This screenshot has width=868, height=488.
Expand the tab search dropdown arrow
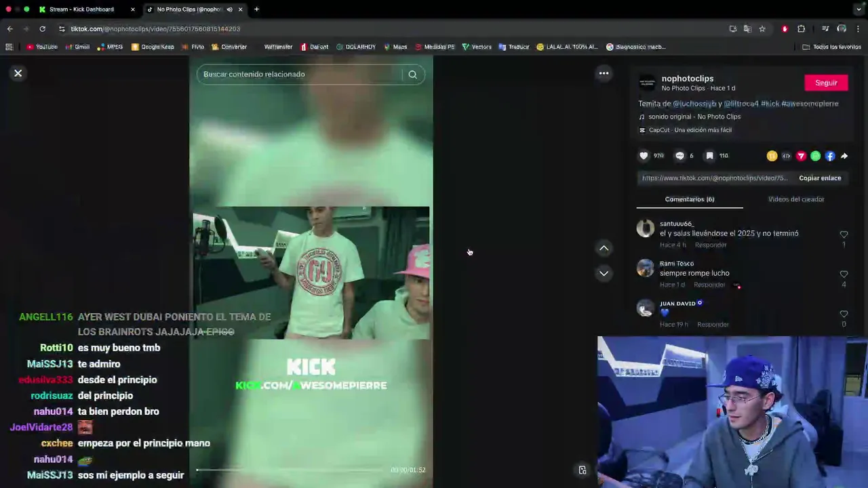(859, 9)
